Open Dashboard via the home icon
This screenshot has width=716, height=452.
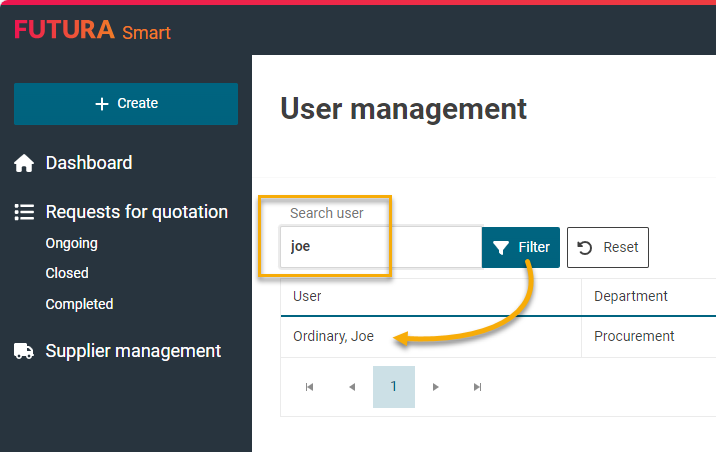click(x=24, y=163)
